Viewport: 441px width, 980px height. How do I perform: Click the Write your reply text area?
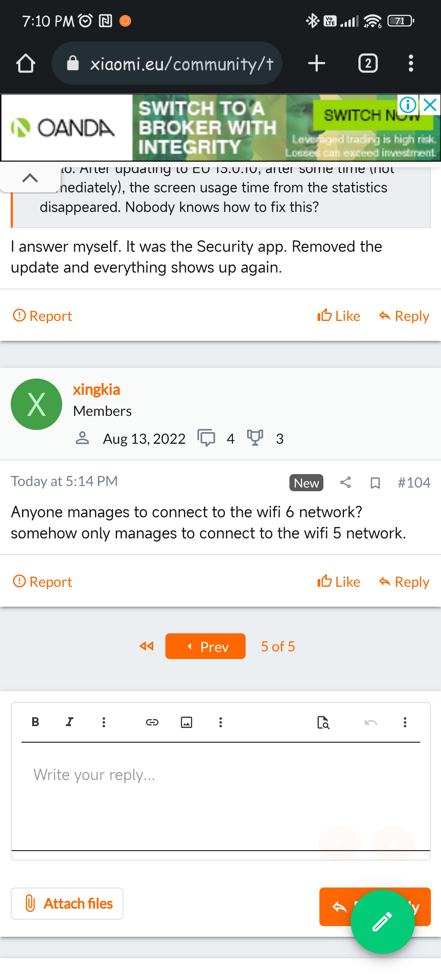[x=221, y=795]
